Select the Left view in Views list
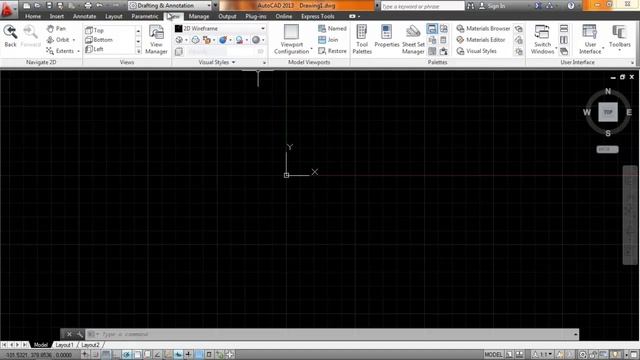 point(95,49)
